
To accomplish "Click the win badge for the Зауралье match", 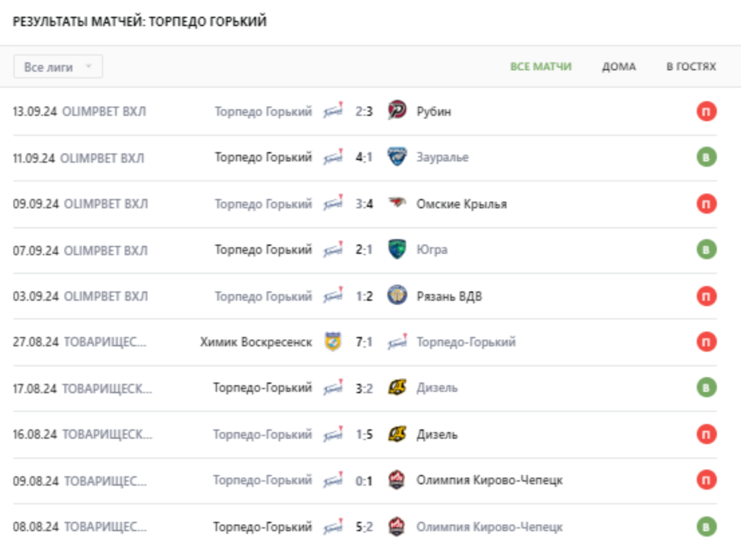I will click(x=706, y=157).
